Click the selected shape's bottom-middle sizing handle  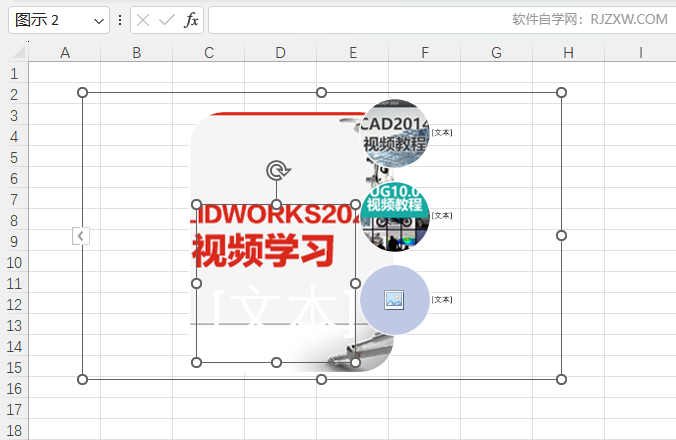pyautogui.click(x=276, y=362)
